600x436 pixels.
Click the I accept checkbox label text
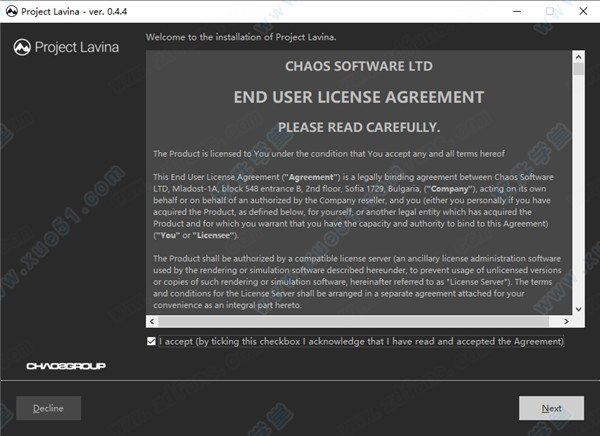point(361,341)
